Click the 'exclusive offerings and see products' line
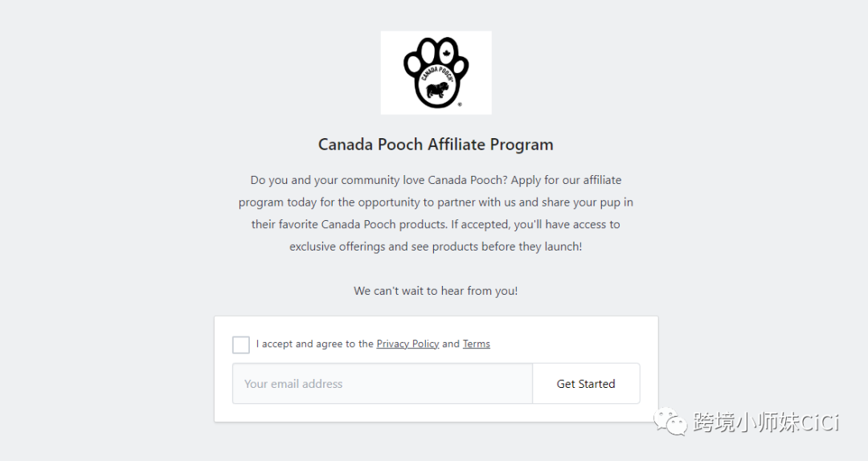The width and height of the screenshot is (868, 461). tap(436, 247)
